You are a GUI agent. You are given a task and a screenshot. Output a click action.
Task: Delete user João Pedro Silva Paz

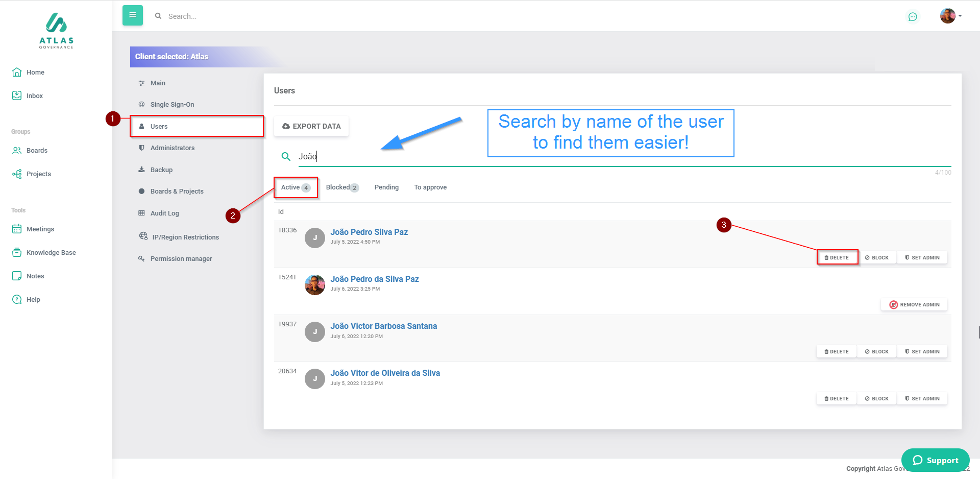click(837, 258)
